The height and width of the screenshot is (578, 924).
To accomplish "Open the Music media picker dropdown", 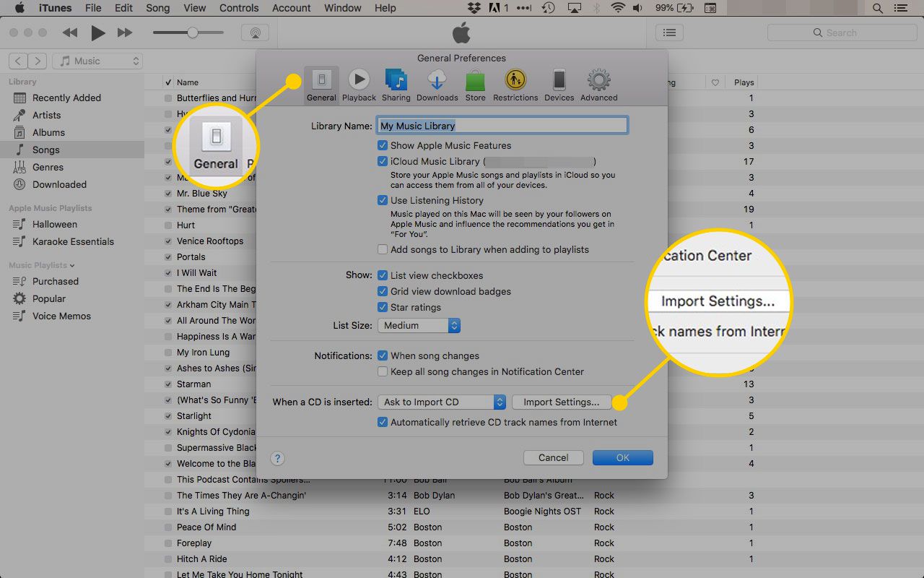I will click(x=97, y=61).
